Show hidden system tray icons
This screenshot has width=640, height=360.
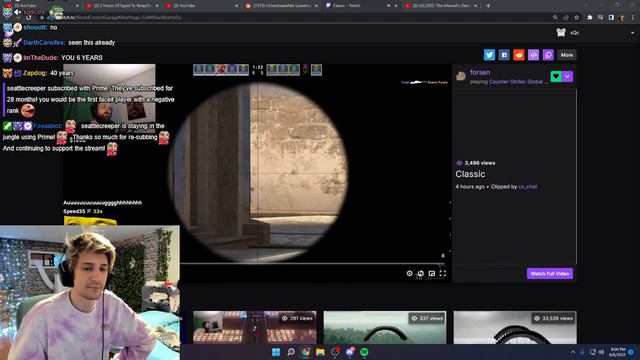(573, 352)
